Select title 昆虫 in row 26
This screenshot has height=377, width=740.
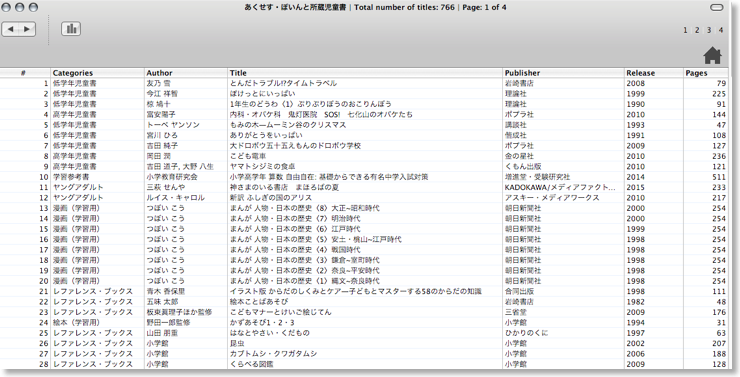click(237, 343)
